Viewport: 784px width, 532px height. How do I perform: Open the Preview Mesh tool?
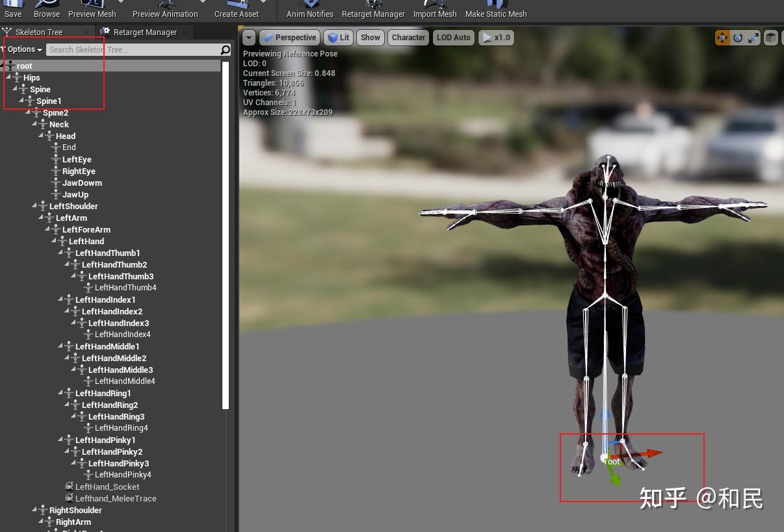(91, 6)
